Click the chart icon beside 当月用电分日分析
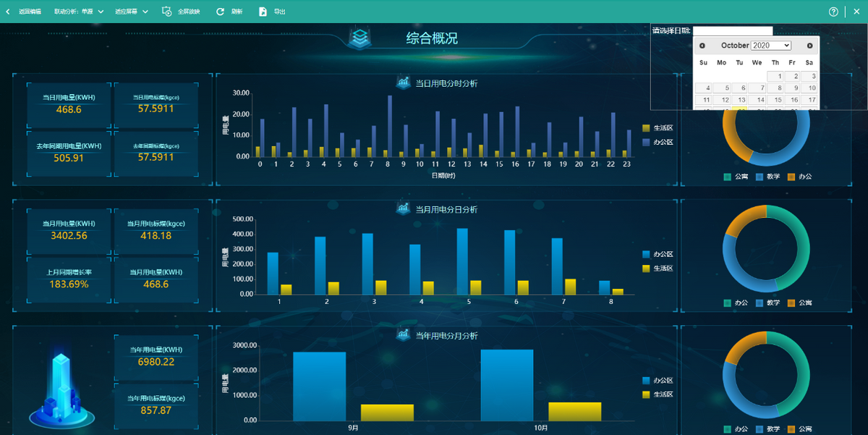This screenshot has width=868, height=435. pyautogui.click(x=402, y=209)
